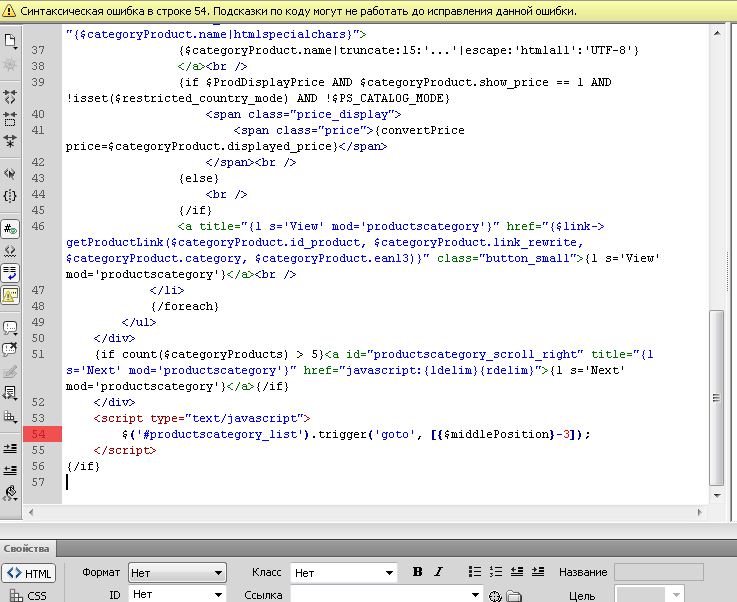
Task: Click the Remove Comment icon
Action: (x=10, y=350)
